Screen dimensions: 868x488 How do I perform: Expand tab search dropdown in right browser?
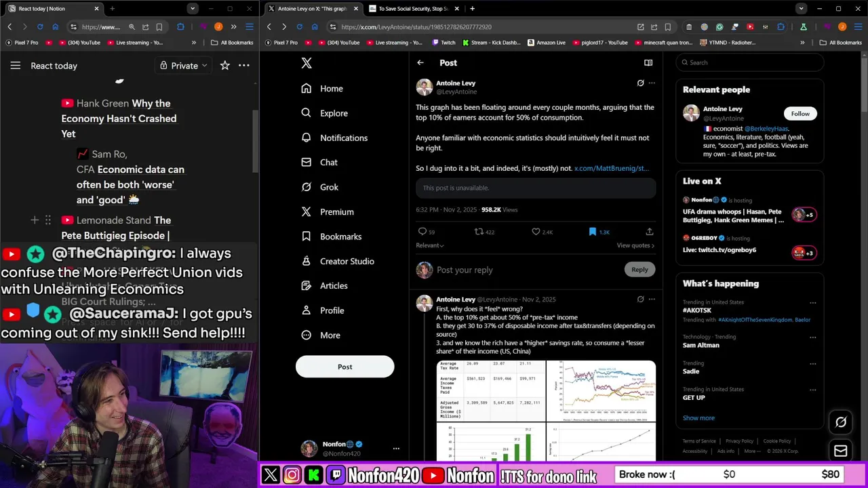pos(802,9)
